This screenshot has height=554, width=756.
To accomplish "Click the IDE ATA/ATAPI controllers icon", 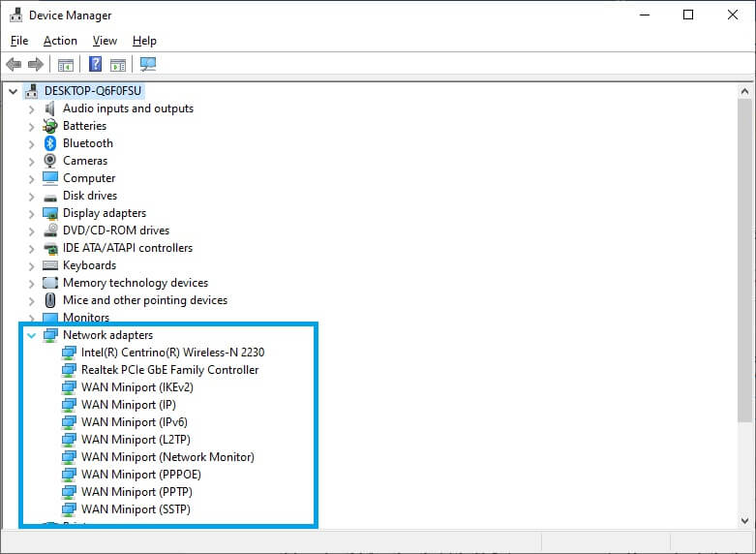I will coord(50,248).
